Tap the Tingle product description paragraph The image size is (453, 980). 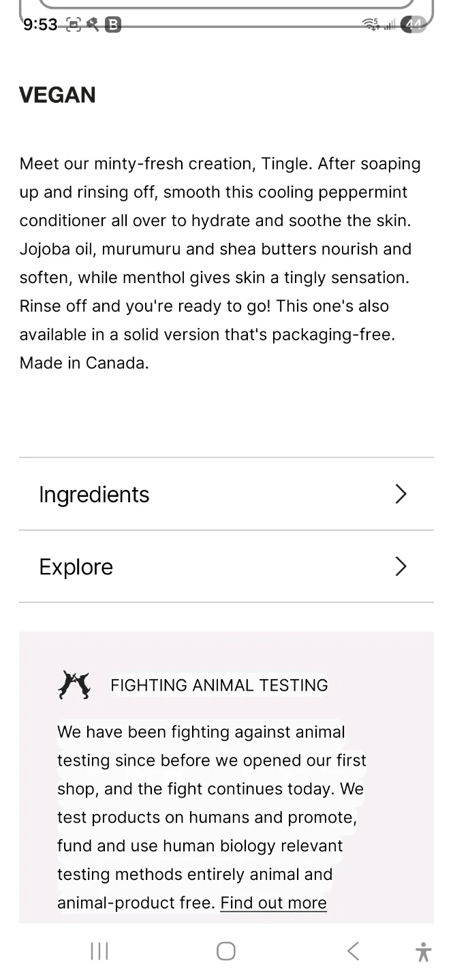(x=220, y=263)
